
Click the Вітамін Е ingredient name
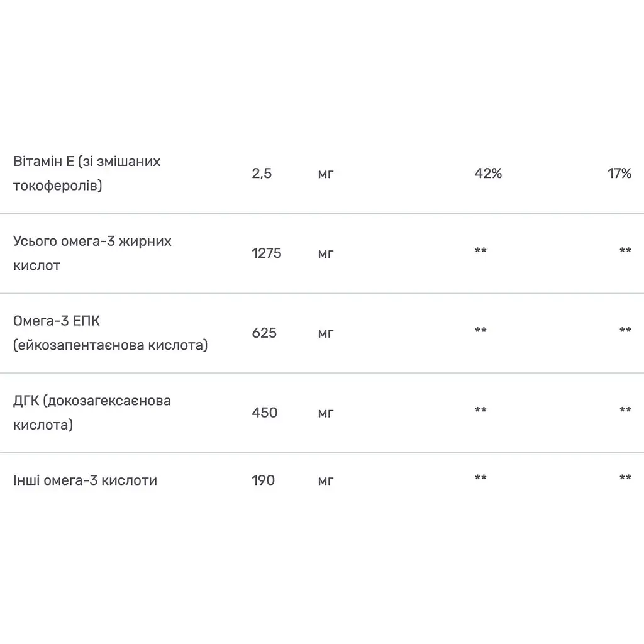pyautogui.click(x=87, y=174)
